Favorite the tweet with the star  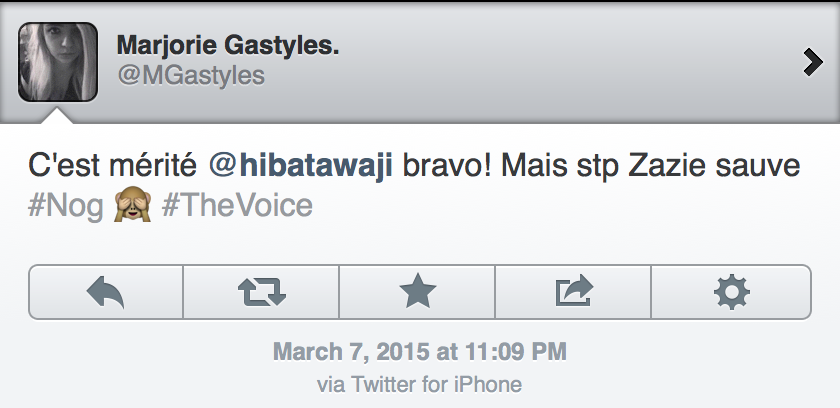coord(417,292)
